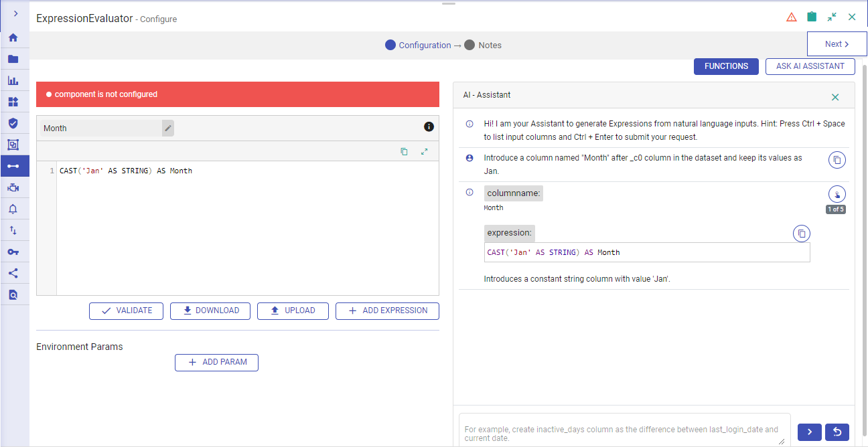Screen dimensions: 868x447
Task: Open the camera-like icon in sidebar
Action: point(13,187)
